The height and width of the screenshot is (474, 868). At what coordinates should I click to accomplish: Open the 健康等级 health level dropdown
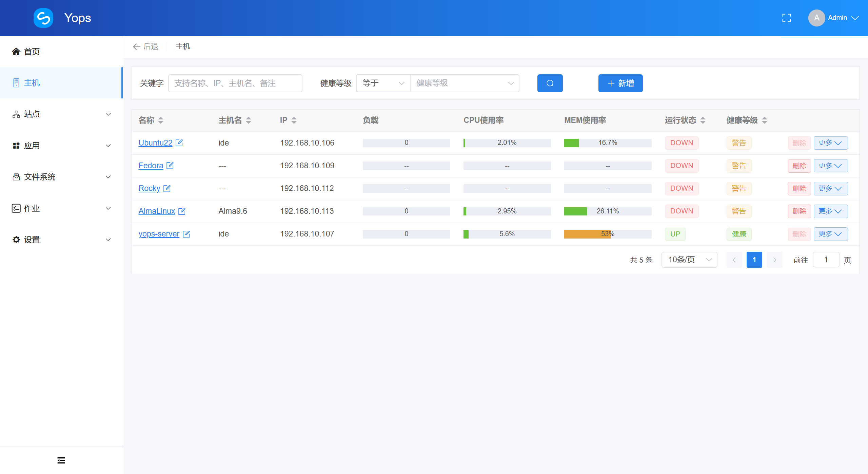click(x=465, y=83)
